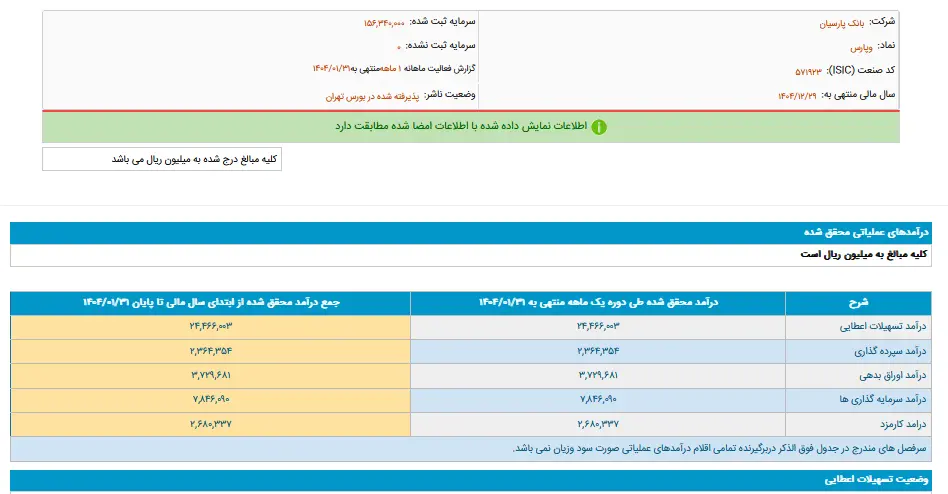Select the ticker symbol 'وپارس'
The width and height of the screenshot is (948, 494).
pyautogui.click(x=861, y=47)
